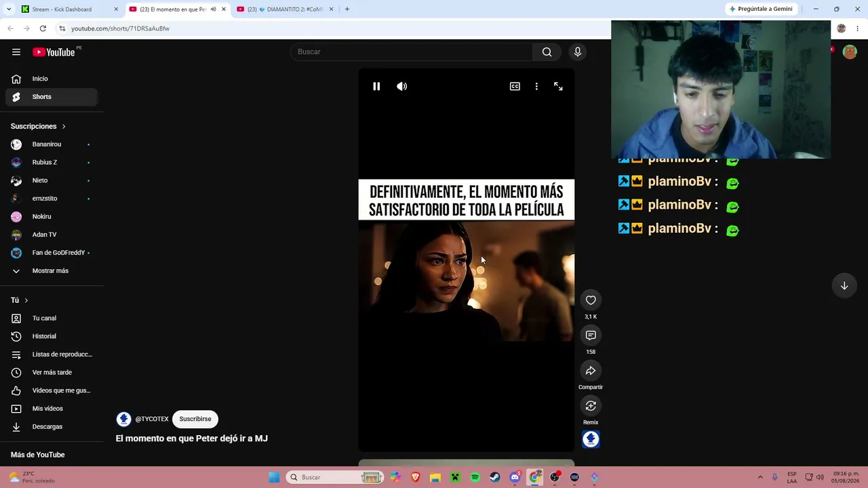Open the tab search dropdown
Image resolution: width=868 pixels, height=488 pixels.
8,9
